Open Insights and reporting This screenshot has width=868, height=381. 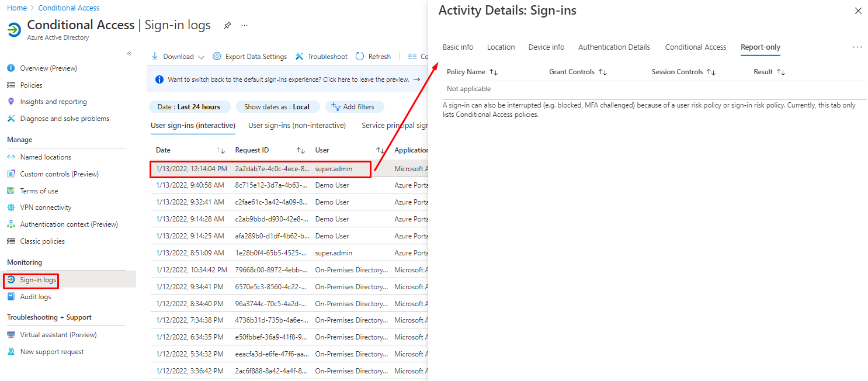[53, 102]
